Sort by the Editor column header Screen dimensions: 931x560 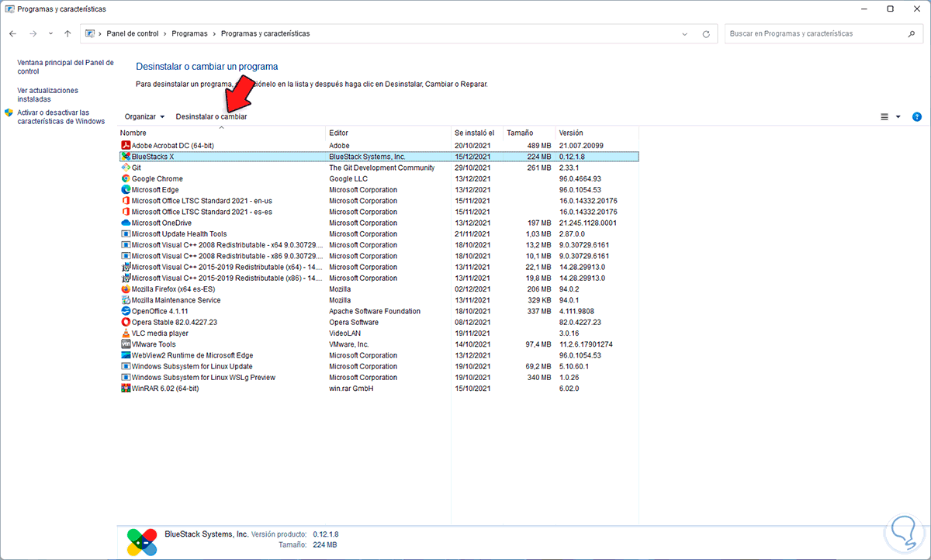(389, 133)
